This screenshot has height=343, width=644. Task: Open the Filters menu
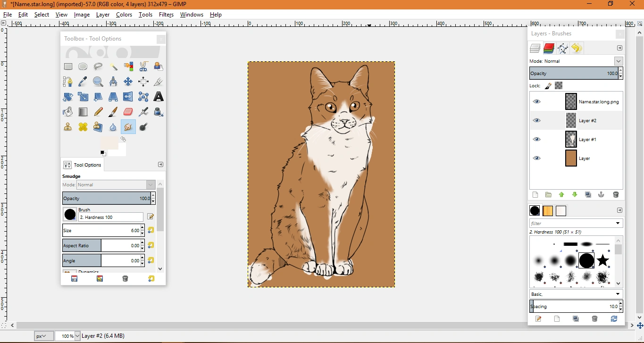(166, 15)
